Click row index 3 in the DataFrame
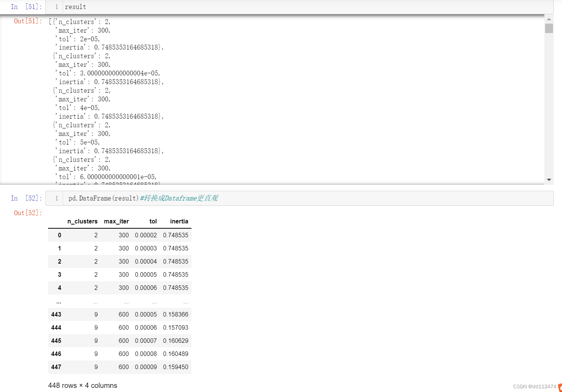The width and height of the screenshot is (562, 392). click(x=59, y=275)
